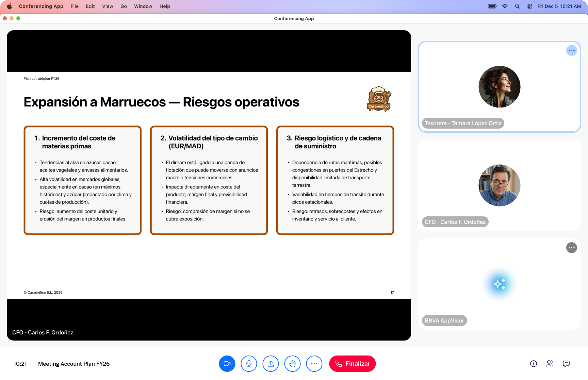Toggle the camera video button

click(227, 364)
